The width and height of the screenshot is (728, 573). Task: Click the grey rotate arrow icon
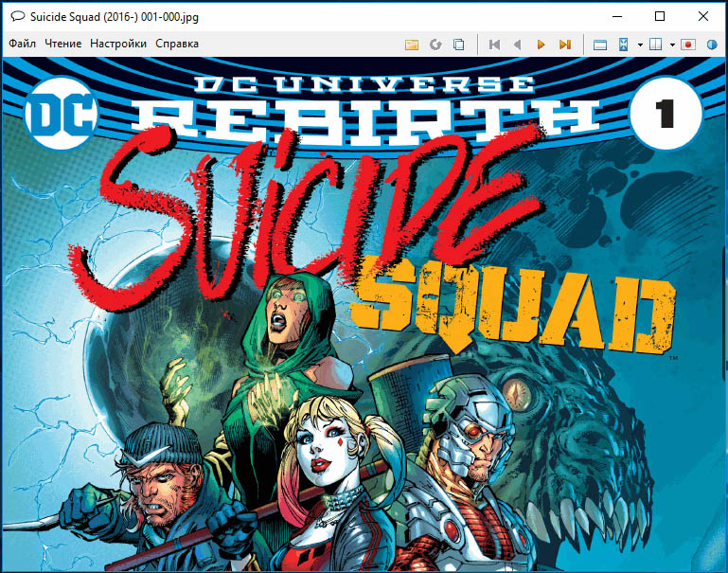coord(435,45)
